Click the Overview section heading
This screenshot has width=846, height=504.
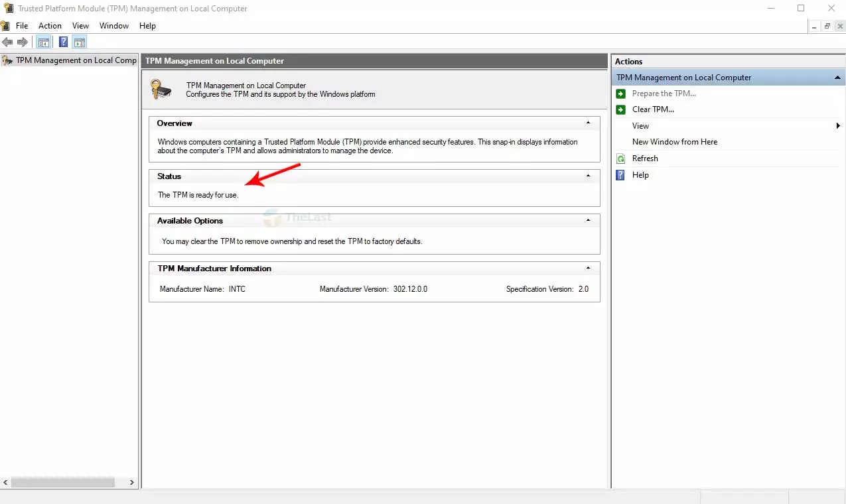pyautogui.click(x=175, y=123)
